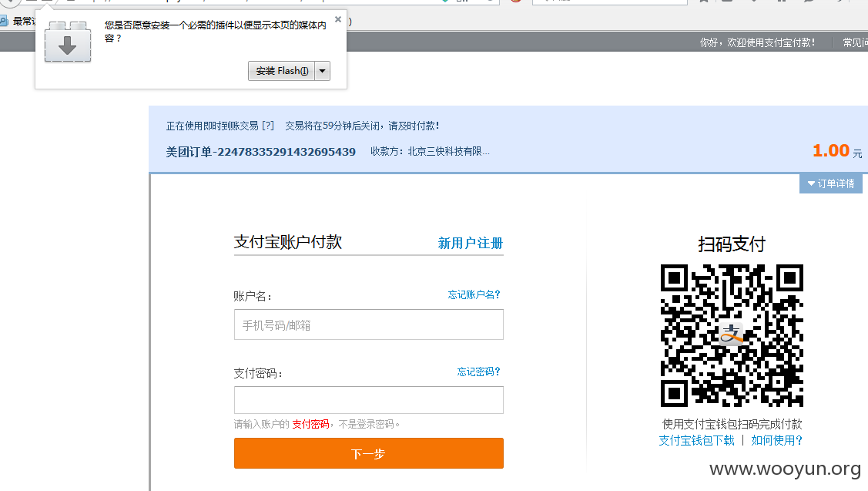Click the red 支付密码 hint text
868x491 pixels.
[x=310, y=425]
